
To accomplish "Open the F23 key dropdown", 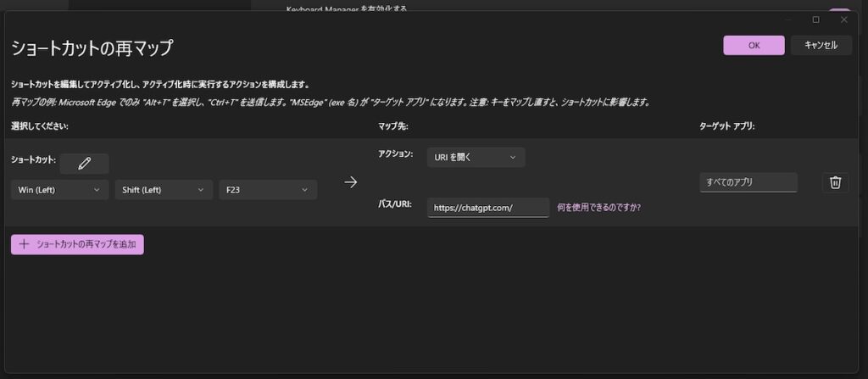I will (x=268, y=190).
